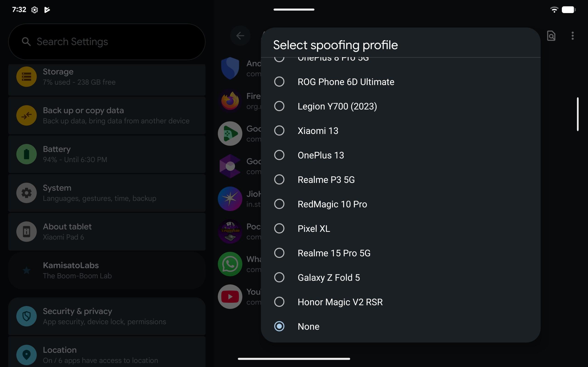This screenshot has height=367, width=588.
Task: Open the System settings entry
Action: [x=106, y=193]
